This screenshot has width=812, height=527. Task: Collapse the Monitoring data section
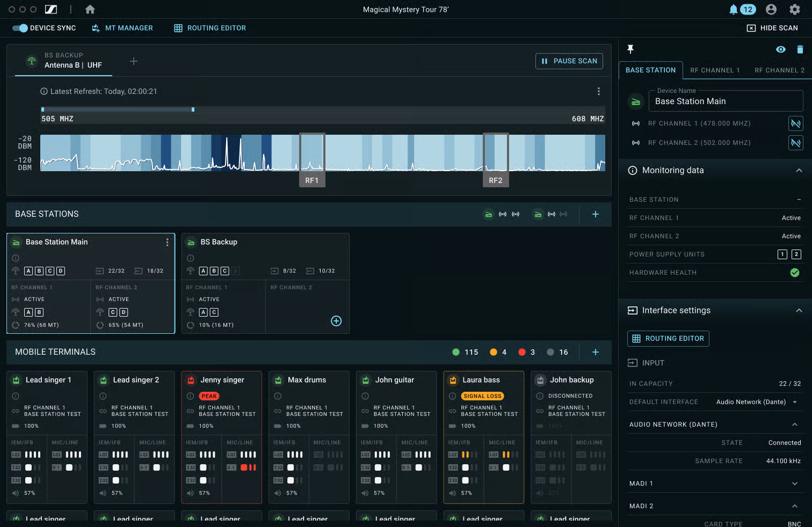click(x=799, y=170)
